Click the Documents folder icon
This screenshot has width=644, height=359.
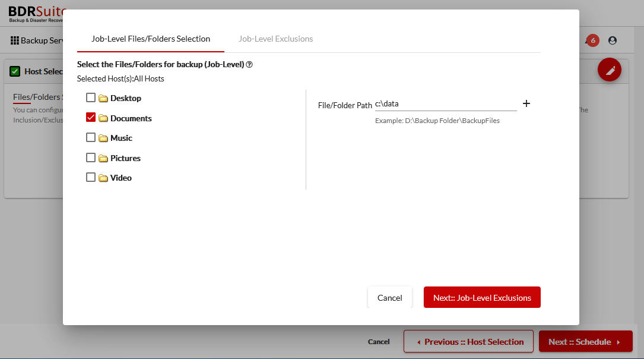[x=104, y=118]
